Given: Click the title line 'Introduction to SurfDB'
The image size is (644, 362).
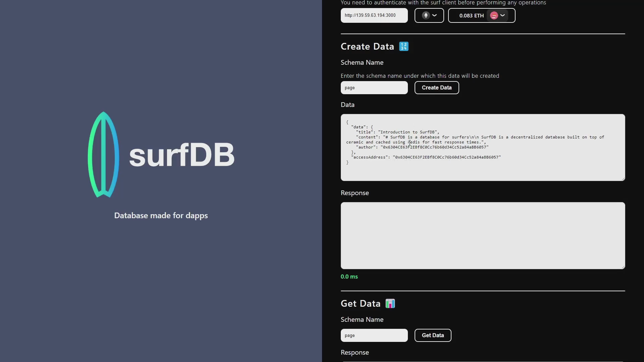Looking at the screenshot, I should (x=397, y=132).
